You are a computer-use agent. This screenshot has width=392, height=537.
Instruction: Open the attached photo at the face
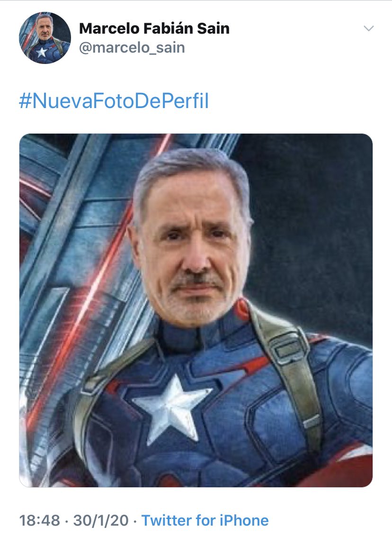(192, 240)
